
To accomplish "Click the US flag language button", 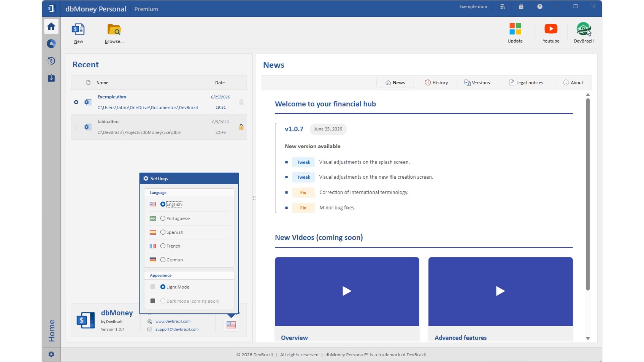I will (231, 325).
